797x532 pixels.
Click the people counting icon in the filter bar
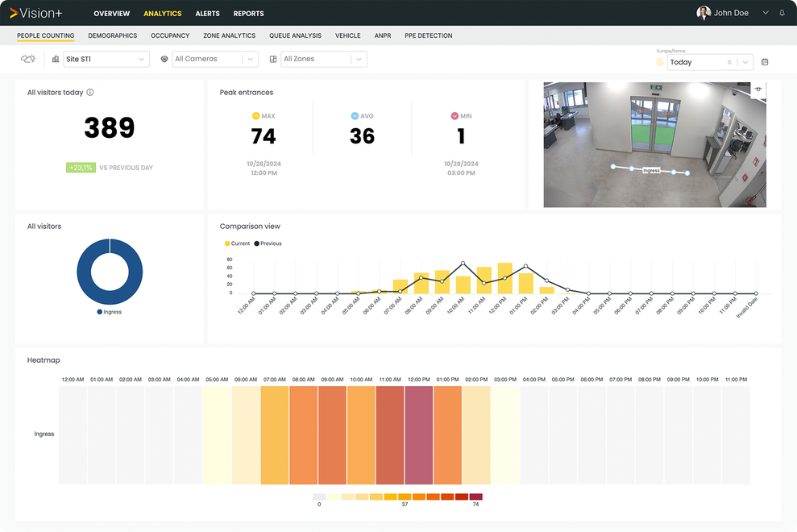pyautogui.click(x=27, y=59)
